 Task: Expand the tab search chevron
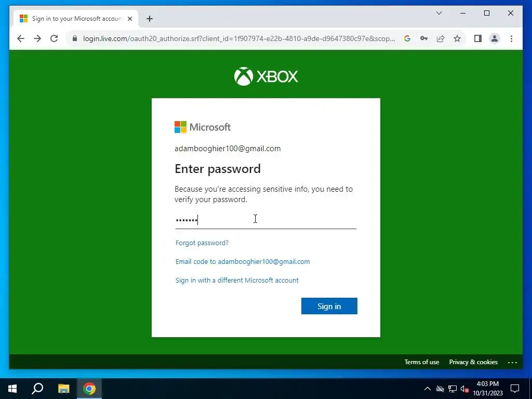438,13
